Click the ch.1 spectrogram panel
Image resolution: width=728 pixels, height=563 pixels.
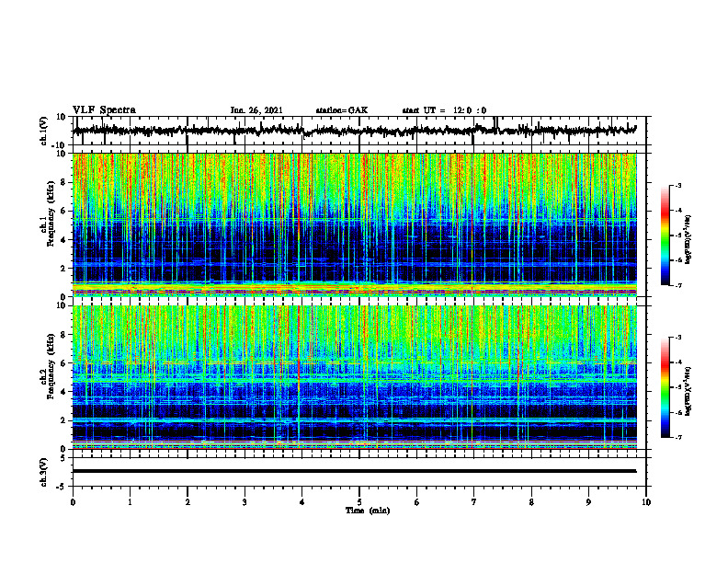coord(355,224)
